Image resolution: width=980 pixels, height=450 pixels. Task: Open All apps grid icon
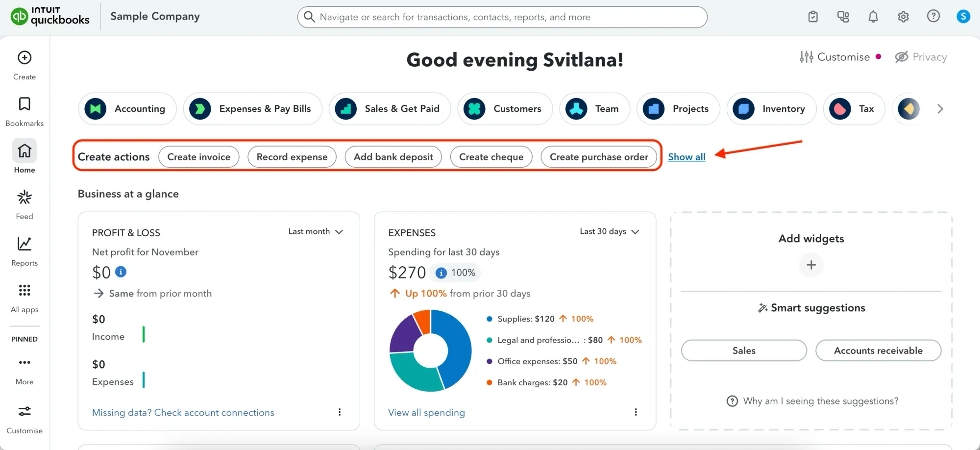click(24, 291)
